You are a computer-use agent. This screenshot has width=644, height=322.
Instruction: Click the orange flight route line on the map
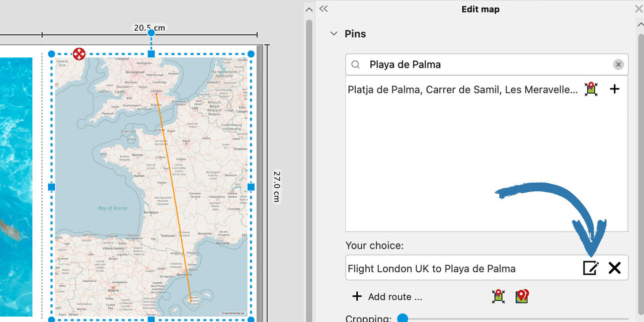(x=174, y=196)
